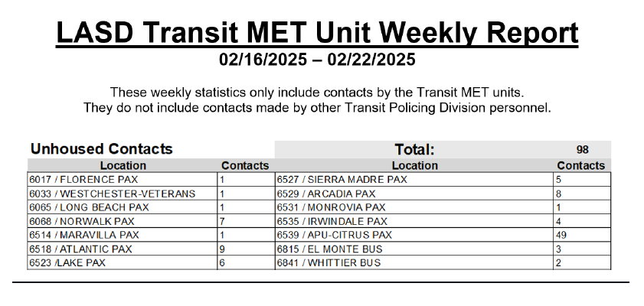This screenshot has height=306, width=644.
Task: Click the left Location column header
Action: 123,165
